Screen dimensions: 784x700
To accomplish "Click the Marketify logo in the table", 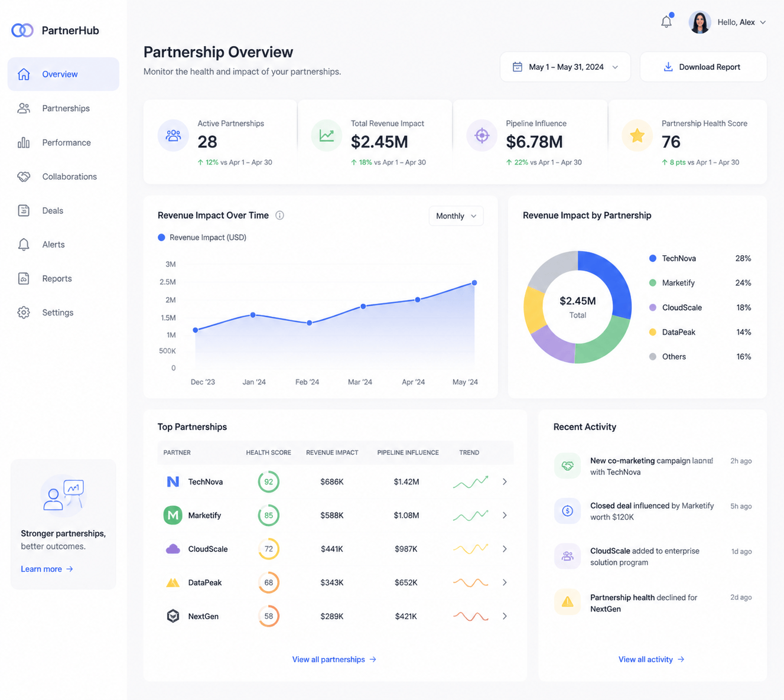I will click(173, 515).
